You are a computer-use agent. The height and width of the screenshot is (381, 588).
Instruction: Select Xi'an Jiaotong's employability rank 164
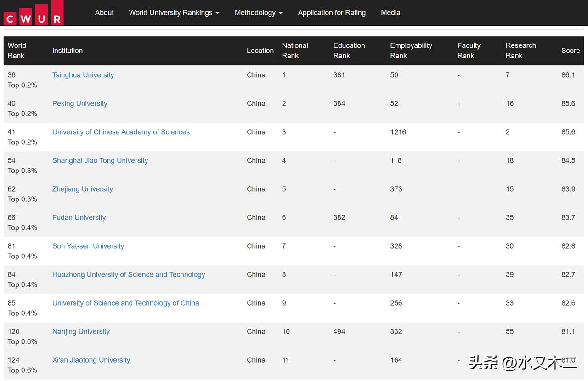click(396, 360)
